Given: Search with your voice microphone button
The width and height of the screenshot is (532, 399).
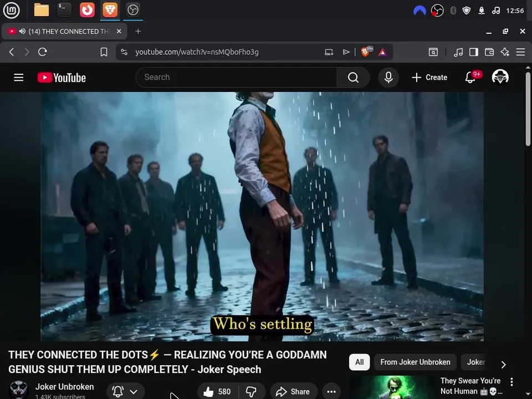Looking at the screenshot, I should (x=388, y=78).
